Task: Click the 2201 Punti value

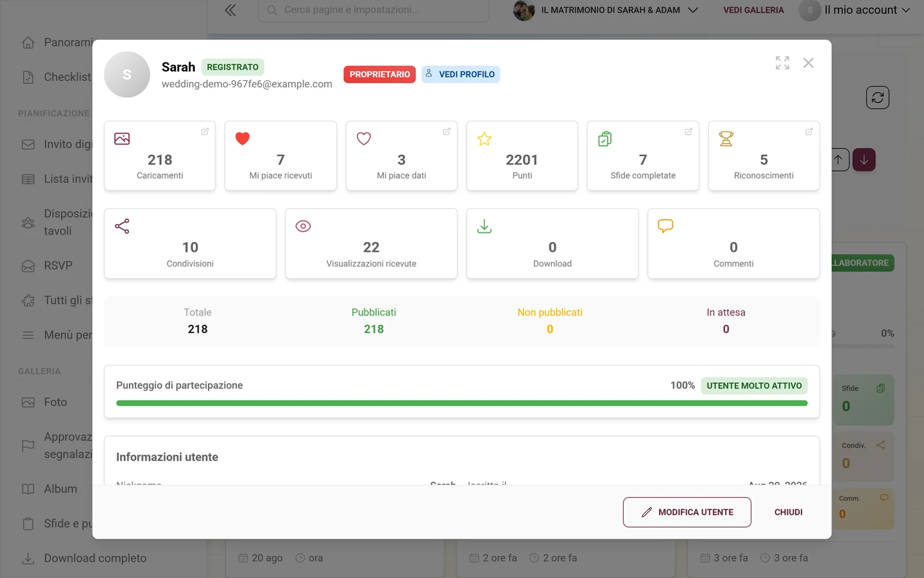Action: coord(522,160)
